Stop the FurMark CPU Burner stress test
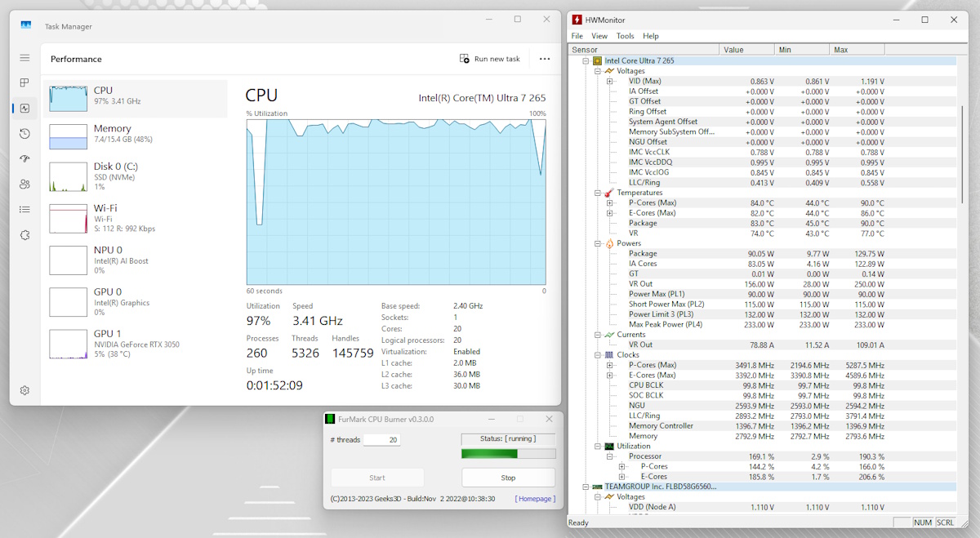The image size is (980, 538). (x=508, y=477)
